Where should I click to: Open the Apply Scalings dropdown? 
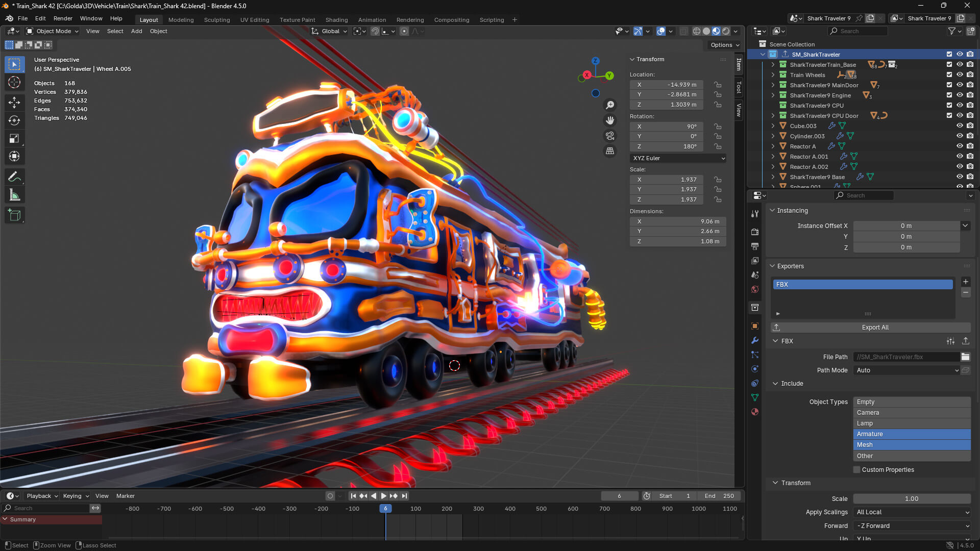[912, 512]
